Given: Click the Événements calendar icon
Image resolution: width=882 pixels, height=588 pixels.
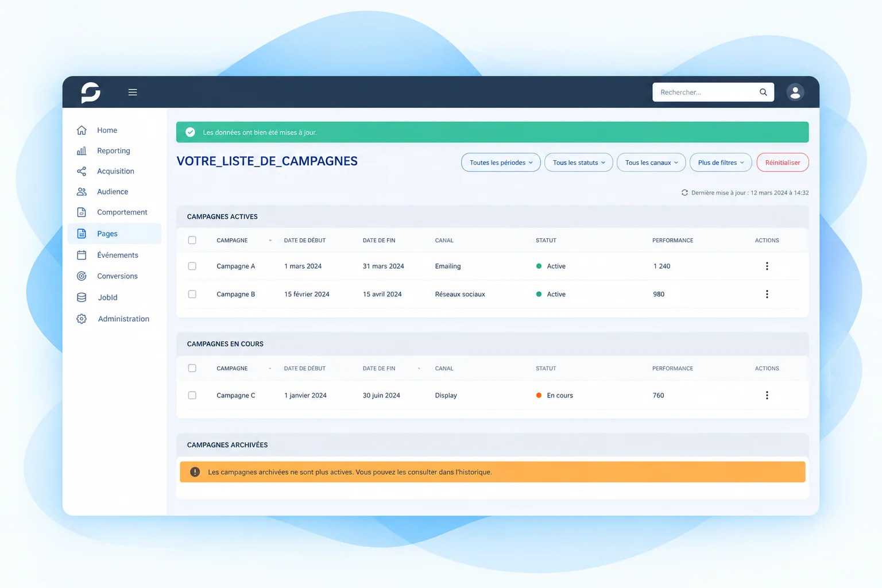Looking at the screenshot, I should pyautogui.click(x=82, y=255).
